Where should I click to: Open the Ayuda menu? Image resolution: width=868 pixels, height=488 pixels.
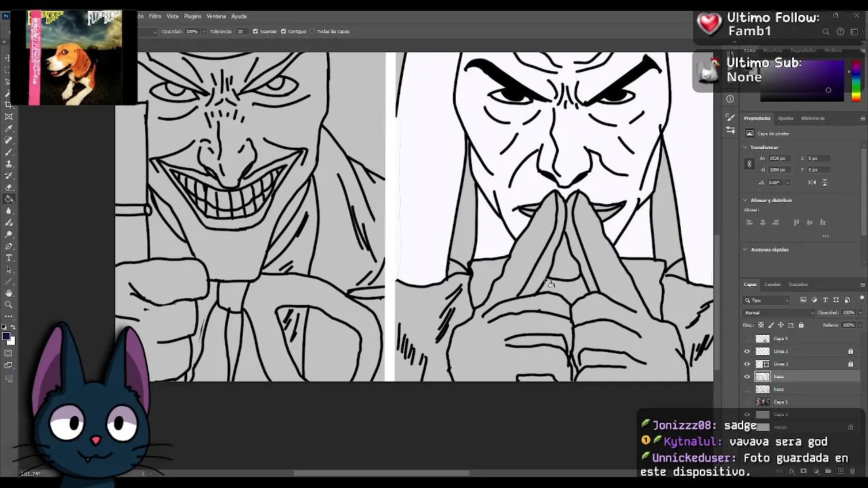point(239,16)
